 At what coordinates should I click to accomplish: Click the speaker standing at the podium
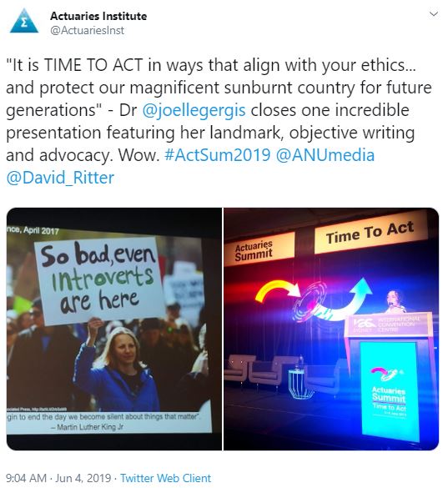click(x=394, y=300)
